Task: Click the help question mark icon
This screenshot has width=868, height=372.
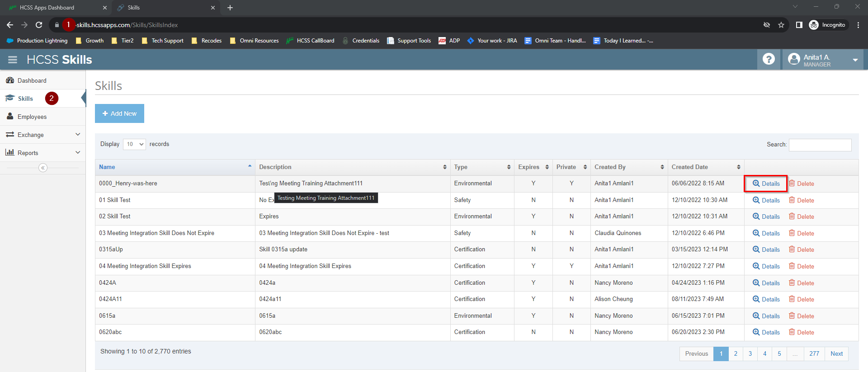Action: pos(769,59)
